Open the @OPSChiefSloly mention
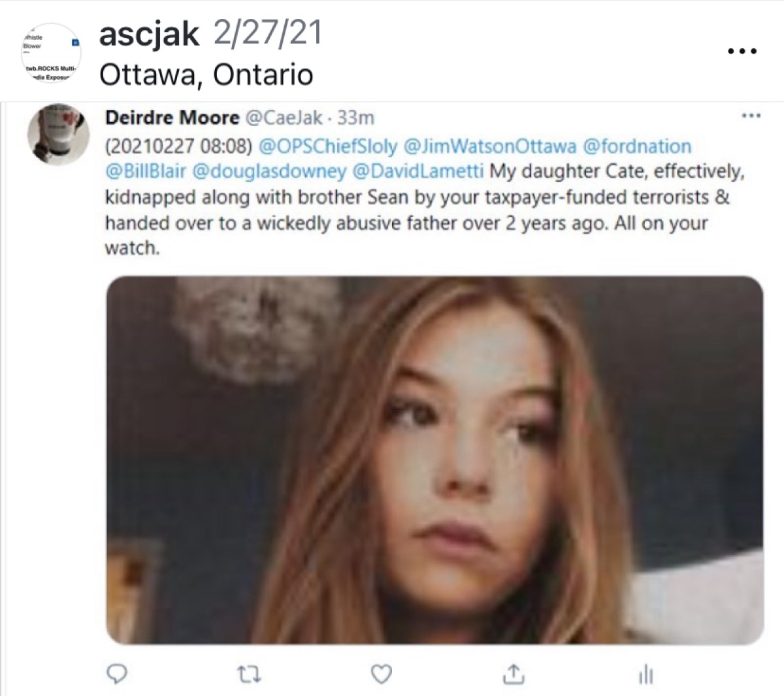This screenshot has width=784, height=696. pos(328,146)
